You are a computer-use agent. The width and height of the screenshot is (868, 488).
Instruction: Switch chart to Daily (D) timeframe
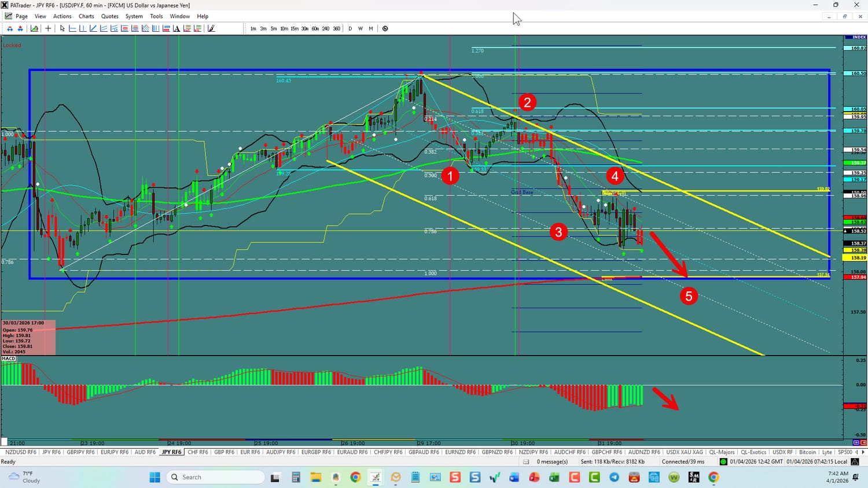(x=350, y=28)
